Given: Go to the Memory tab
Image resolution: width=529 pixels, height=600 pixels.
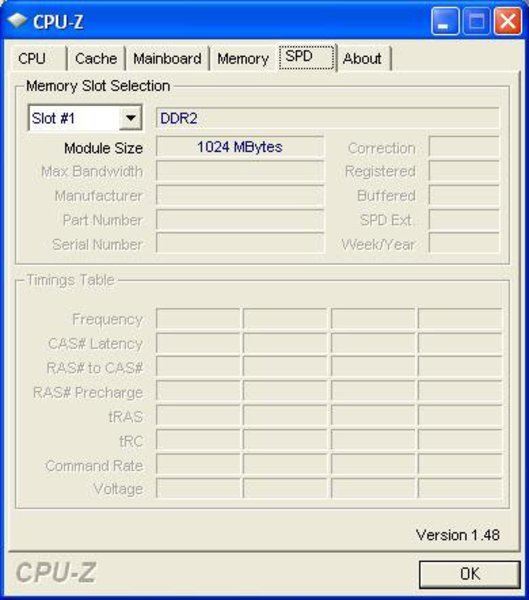Looking at the screenshot, I should (243, 59).
